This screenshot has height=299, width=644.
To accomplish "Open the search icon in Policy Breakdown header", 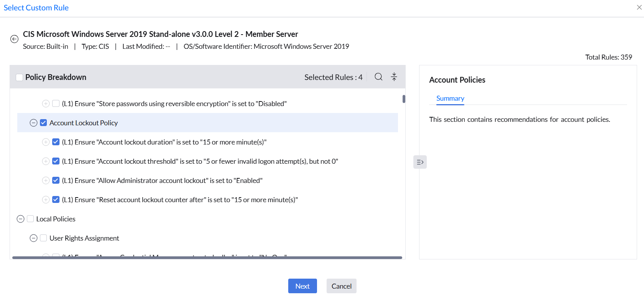I will (378, 77).
